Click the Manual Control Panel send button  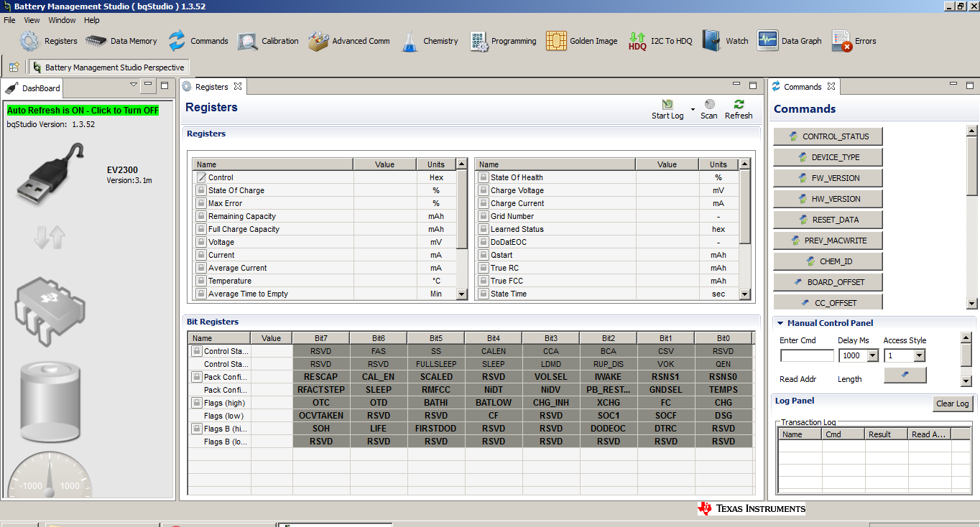pyautogui.click(x=905, y=375)
